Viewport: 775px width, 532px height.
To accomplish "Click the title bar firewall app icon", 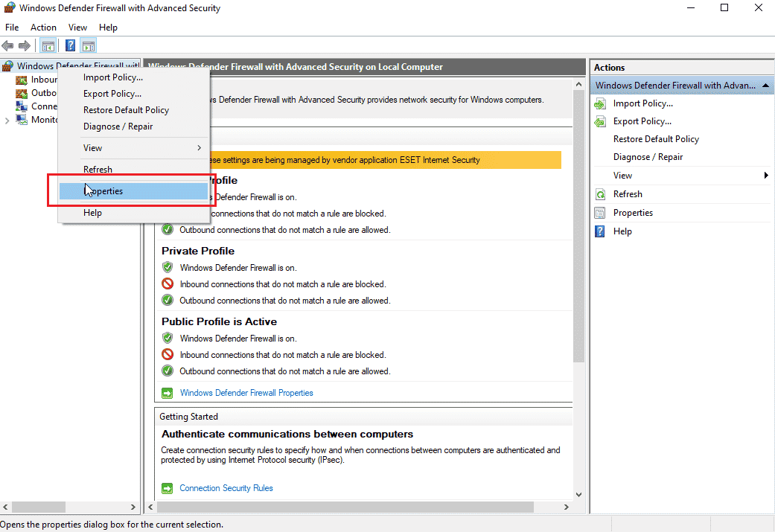I will pos(10,8).
